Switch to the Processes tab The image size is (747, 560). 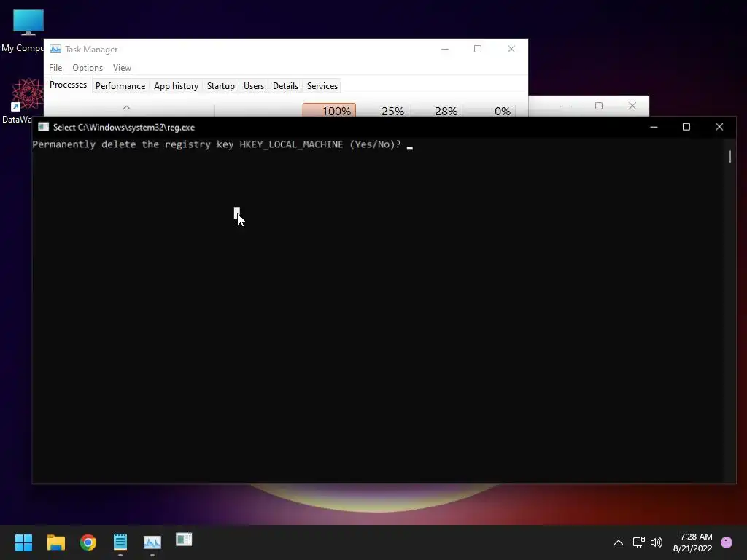tap(68, 85)
